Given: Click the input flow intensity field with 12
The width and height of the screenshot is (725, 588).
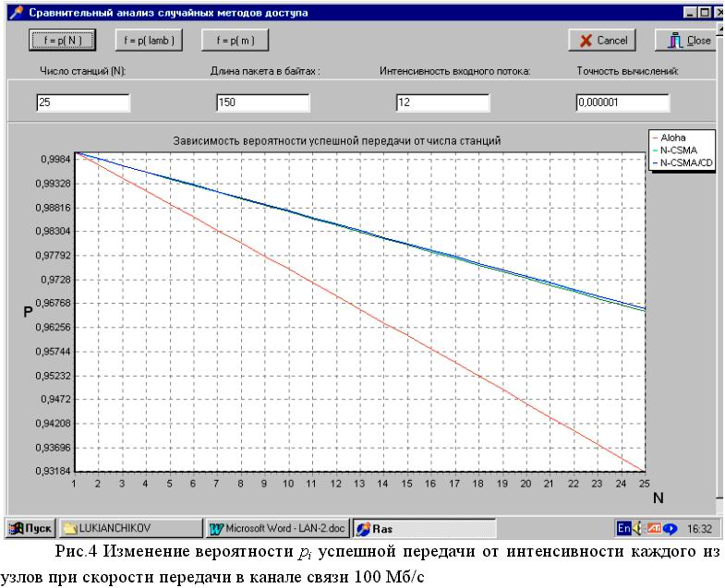Looking at the screenshot, I should pos(443,102).
